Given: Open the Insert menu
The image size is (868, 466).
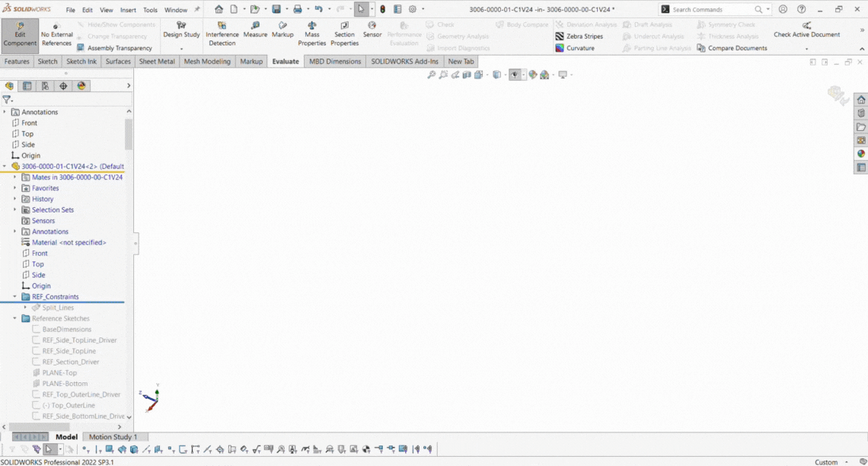Looking at the screenshot, I should pos(128,10).
